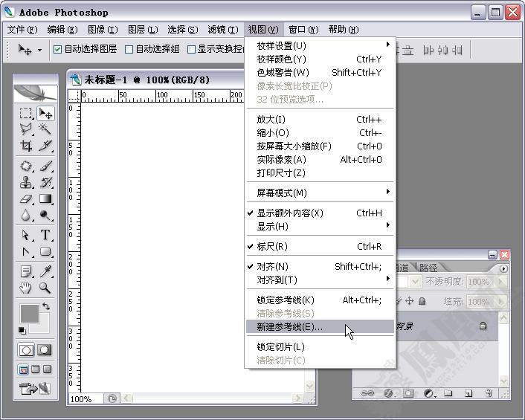Open tool preset picker dropdown arrow
Viewport: 525px width, 420px height.
pyautogui.click(x=39, y=51)
